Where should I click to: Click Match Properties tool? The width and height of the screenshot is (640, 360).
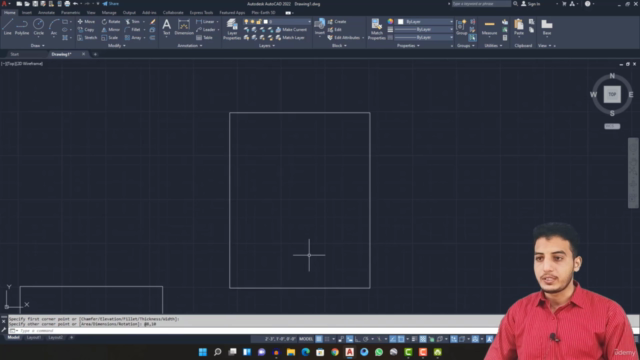click(x=376, y=29)
